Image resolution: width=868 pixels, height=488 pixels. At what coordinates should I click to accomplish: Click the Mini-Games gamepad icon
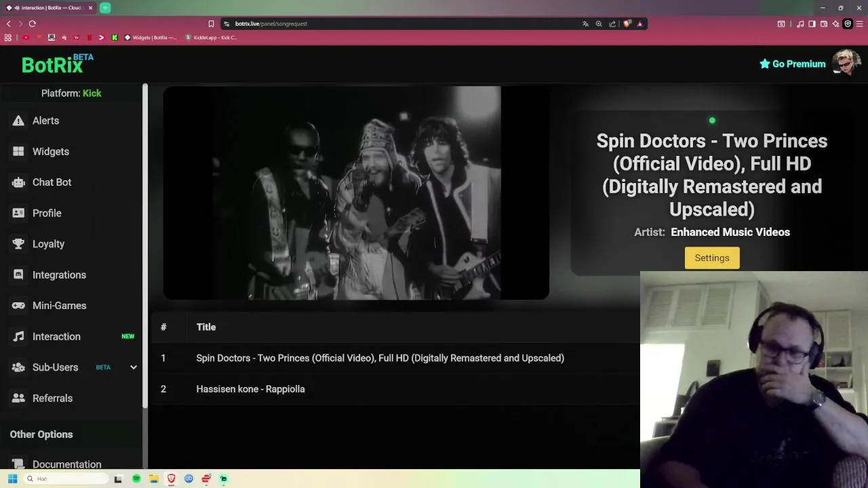pos(18,306)
